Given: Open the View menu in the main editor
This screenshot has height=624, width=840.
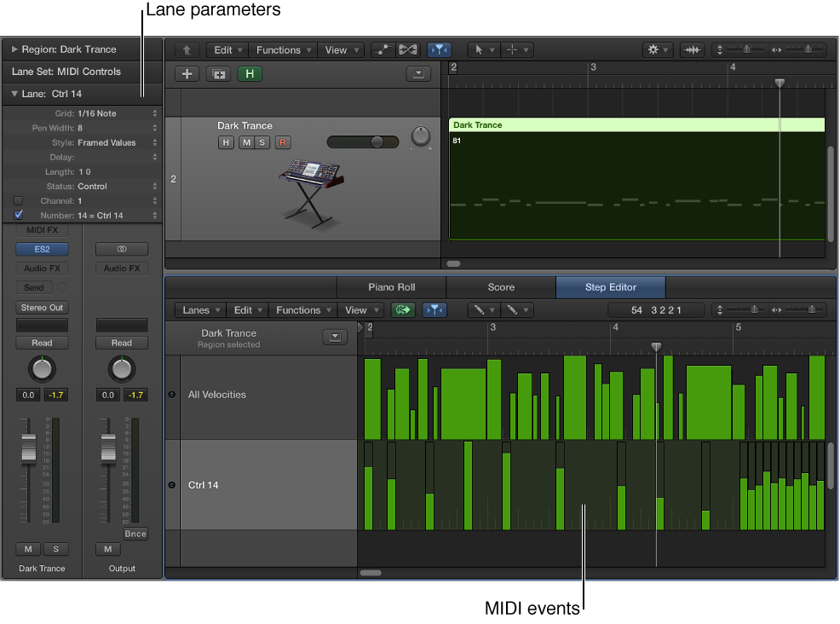Looking at the screenshot, I should tap(337, 49).
